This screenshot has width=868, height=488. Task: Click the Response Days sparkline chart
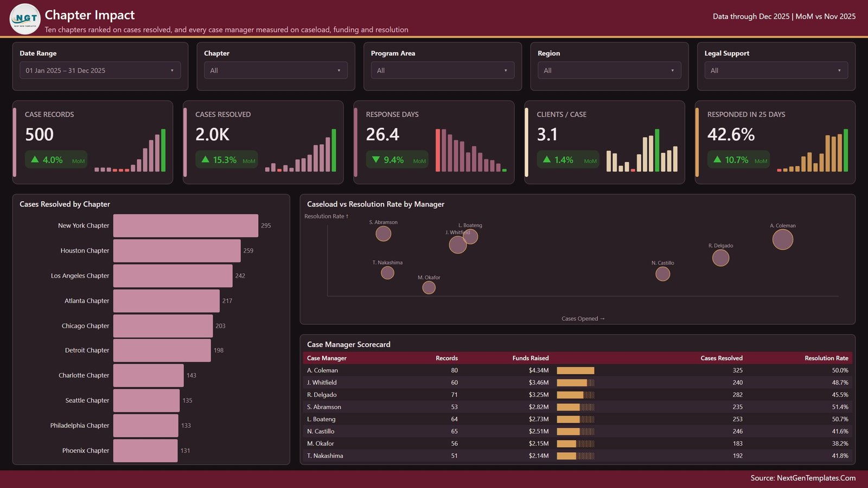click(471, 151)
